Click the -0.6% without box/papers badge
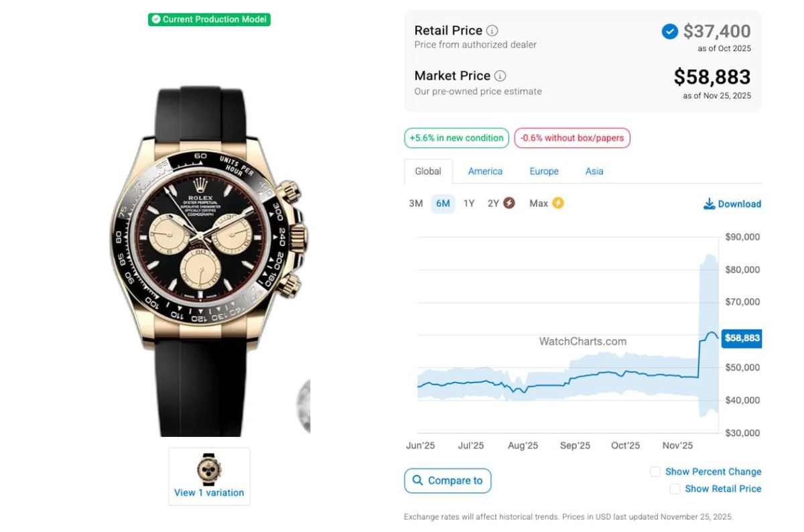The height and width of the screenshot is (532, 804). click(x=572, y=138)
